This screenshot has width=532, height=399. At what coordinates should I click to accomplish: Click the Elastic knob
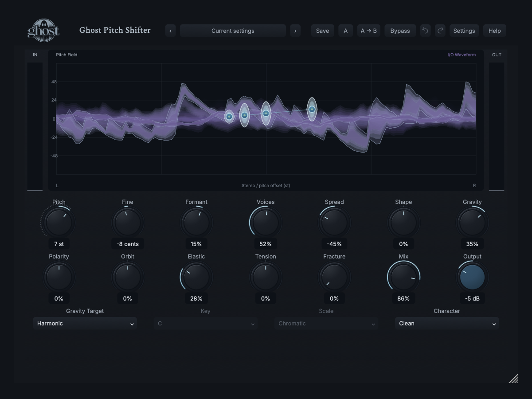(x=196, y=277)
